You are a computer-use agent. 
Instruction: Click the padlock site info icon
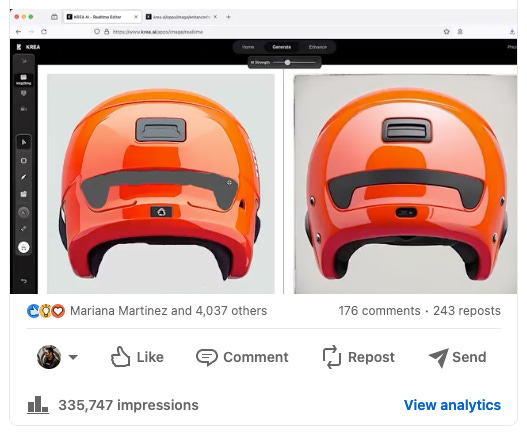(107, 32)
